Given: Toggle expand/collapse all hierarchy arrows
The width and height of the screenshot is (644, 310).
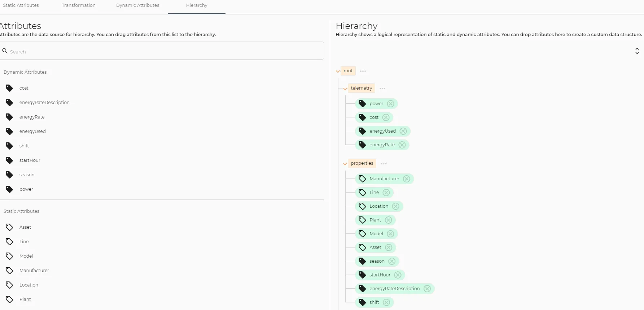Looking at the screenshot, I should (x=637, y=51).
